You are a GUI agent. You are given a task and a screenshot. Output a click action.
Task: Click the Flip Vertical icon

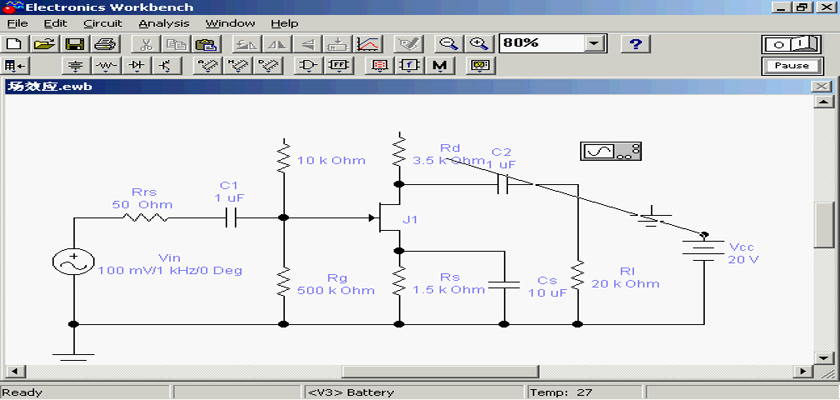pos(306,44)
